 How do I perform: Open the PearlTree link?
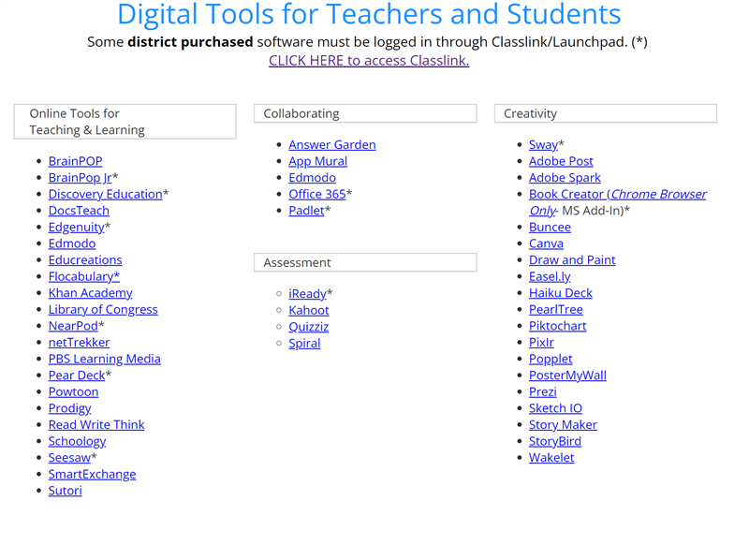pos(556,310)
